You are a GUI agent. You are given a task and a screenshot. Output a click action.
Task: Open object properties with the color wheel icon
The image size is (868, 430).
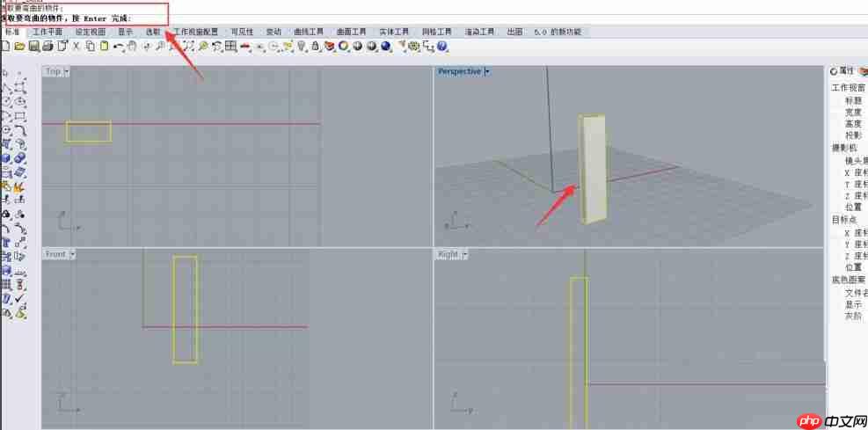click(344, 46)
